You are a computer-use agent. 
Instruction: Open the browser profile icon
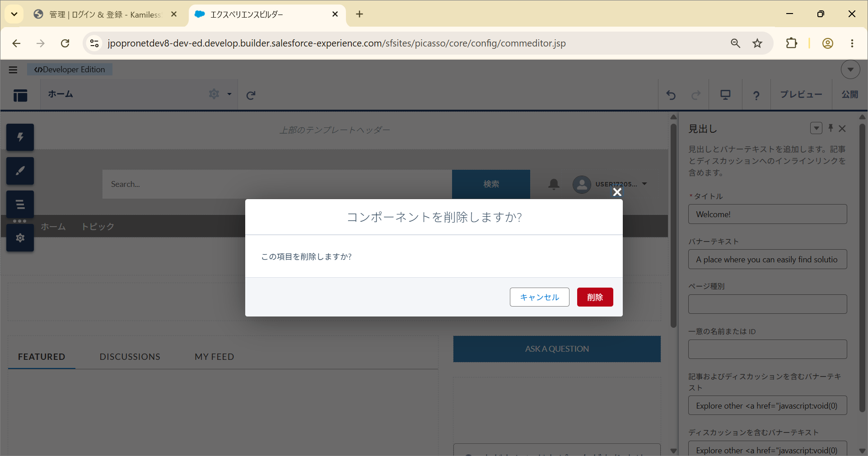[x=828, y=43]
